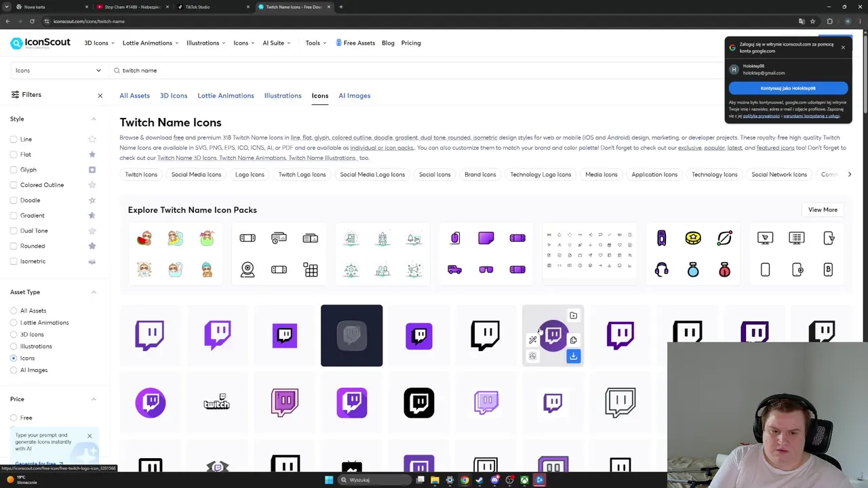
Task: Dismiss the AI icon generator prompt
Action: 89,436
